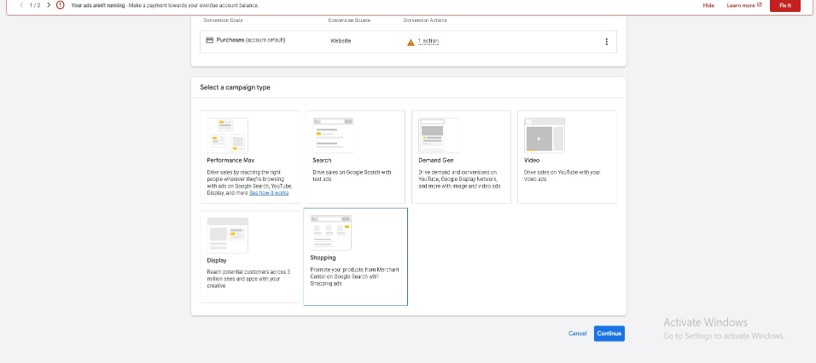Click the Purchases credit card icon
The image size is (816, 363).
210,40
